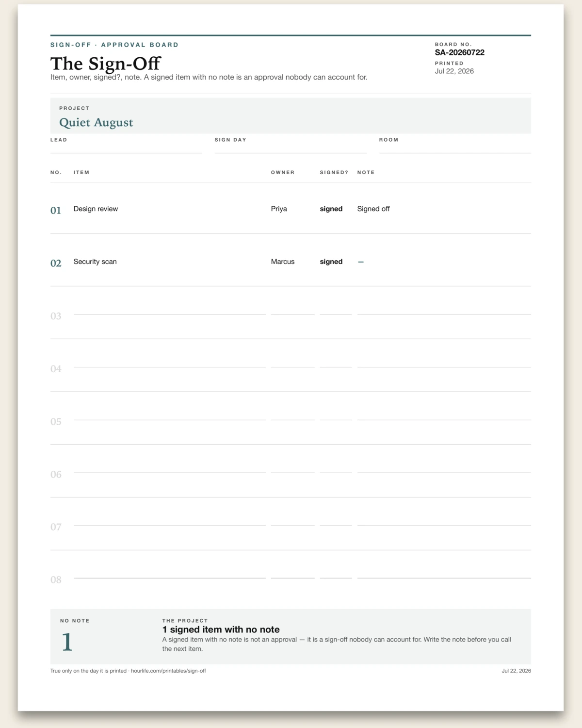Click board number SA-20260722

point(460,52)
